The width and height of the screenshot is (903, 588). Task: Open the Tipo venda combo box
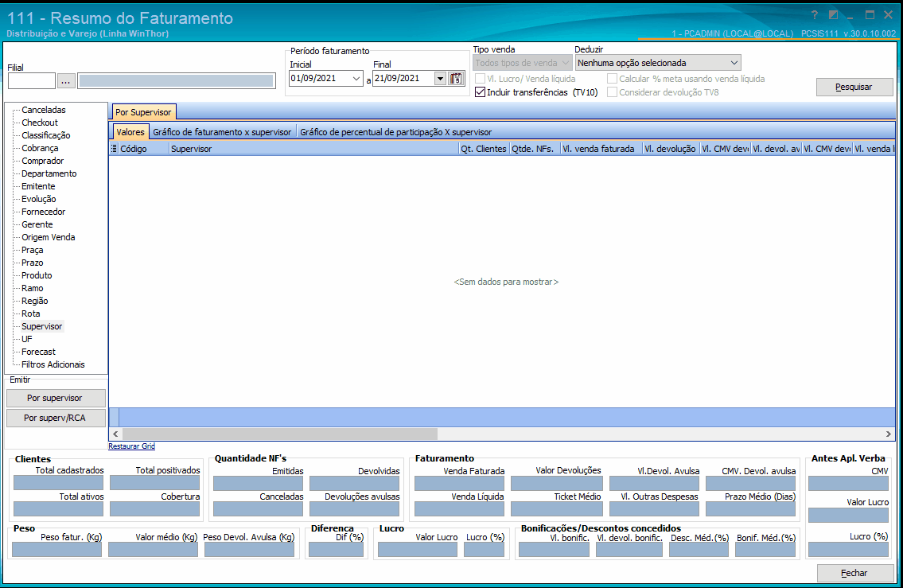click(523, 63)
